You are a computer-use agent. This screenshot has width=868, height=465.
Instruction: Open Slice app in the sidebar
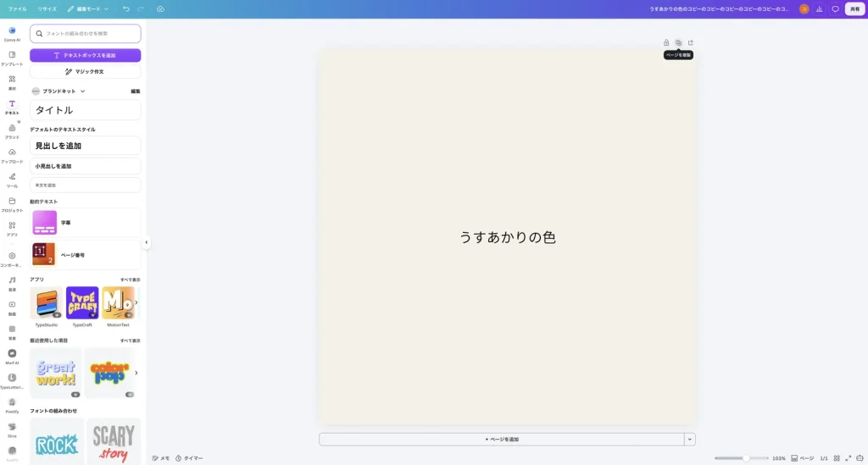(x=12, y=429)
